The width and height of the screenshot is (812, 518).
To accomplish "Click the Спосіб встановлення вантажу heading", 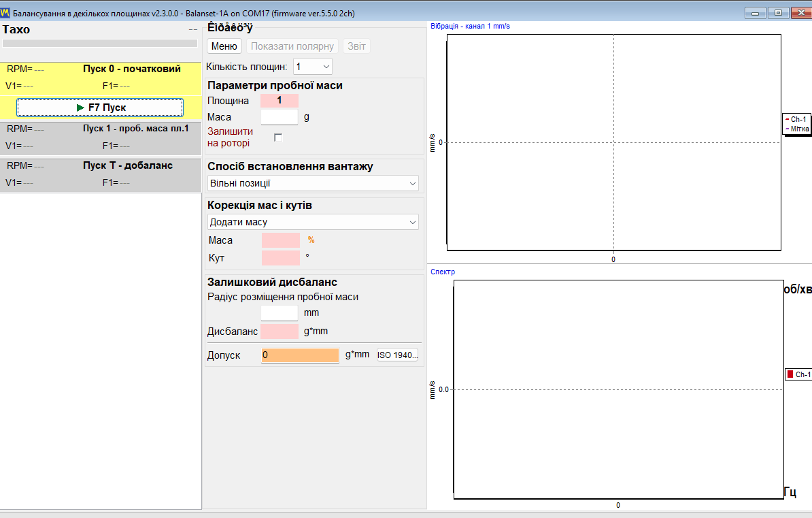I will (290, 167).
